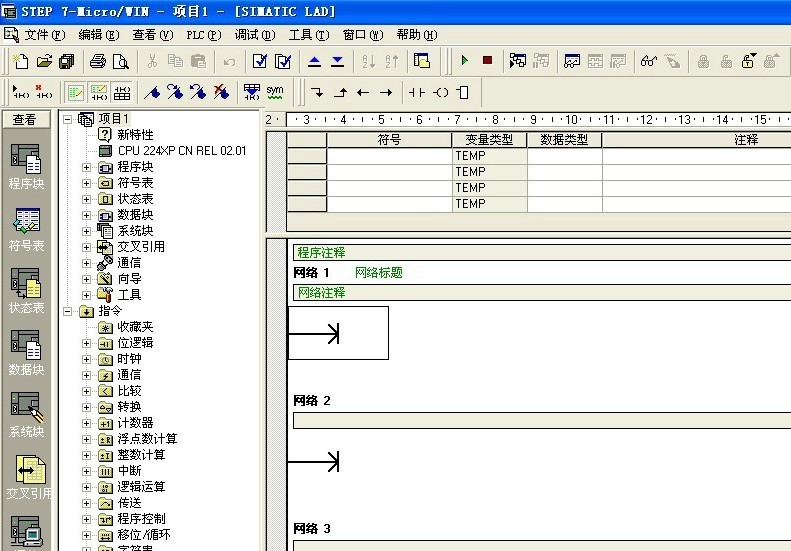The width and height of the screenshot is (791, 551).
Task: Click the 变量类型 column header
Action: pos(489,140)
